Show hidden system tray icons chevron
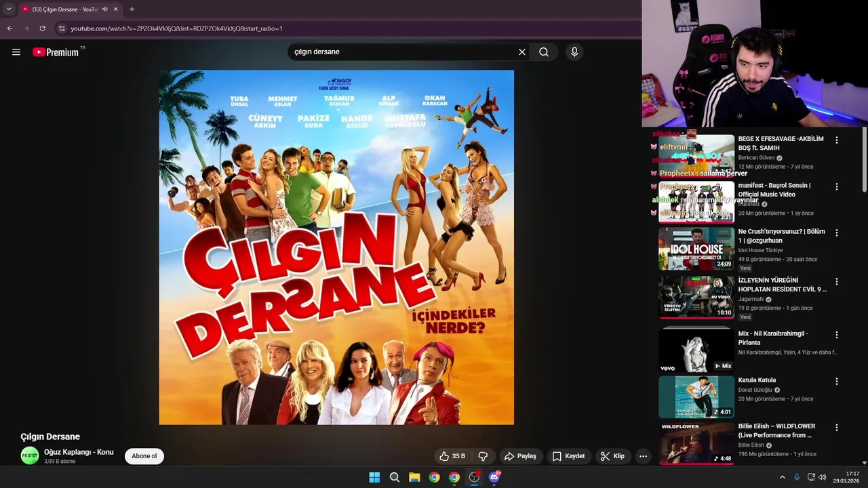This screenshot has width=868, height=488. 782,477
